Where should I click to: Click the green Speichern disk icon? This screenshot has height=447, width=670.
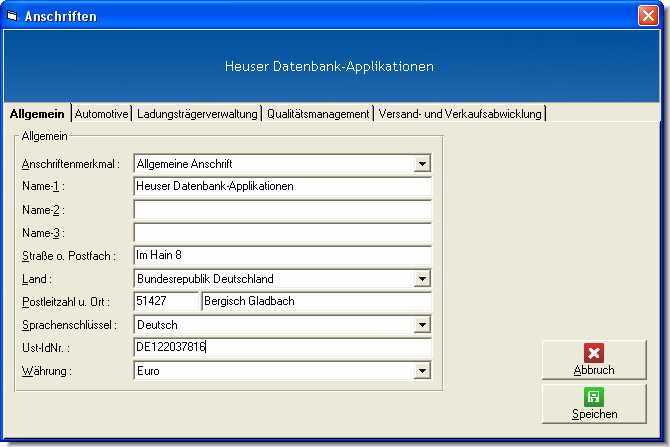(594, 397)
